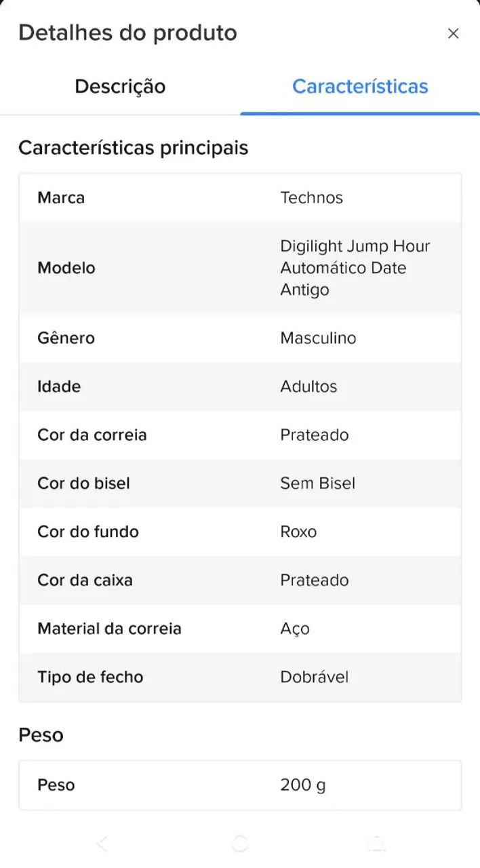Tap the Android recent apps icon
This screenshot has width=480, height=868.
(x=376, y=843)
